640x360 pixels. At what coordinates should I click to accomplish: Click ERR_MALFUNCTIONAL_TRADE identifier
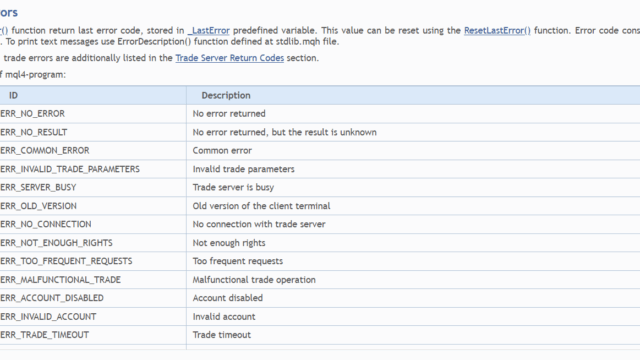[x=60, y=280]
